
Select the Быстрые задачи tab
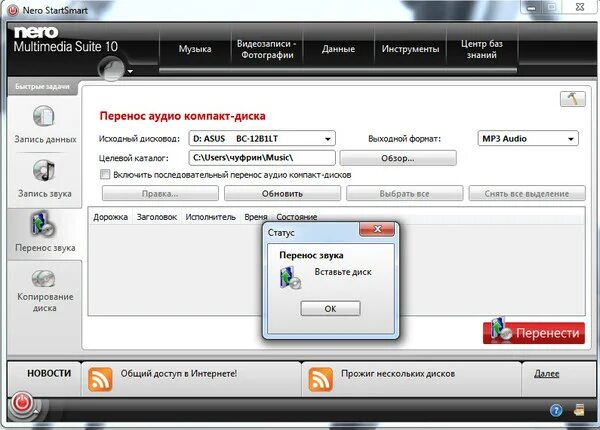[x=42, y=87]
